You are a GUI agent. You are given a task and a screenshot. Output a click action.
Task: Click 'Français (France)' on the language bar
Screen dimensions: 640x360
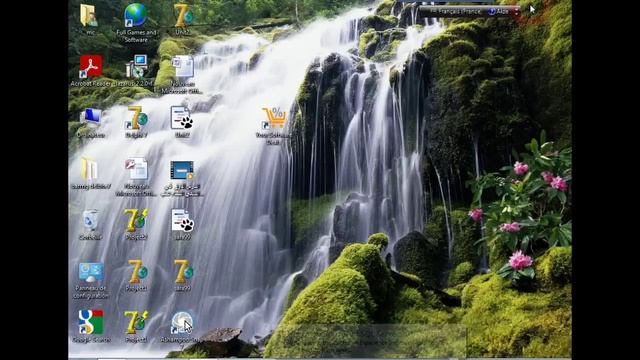[x=456, y=11]
